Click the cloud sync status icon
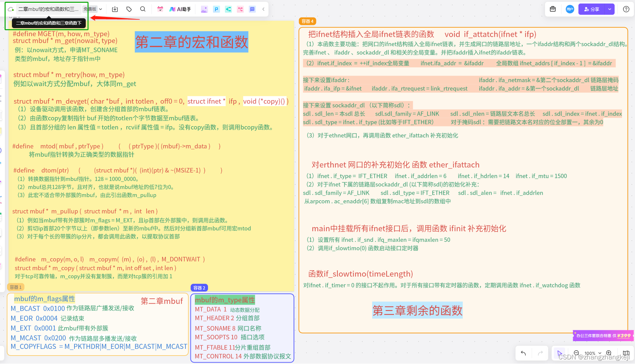Image resolution: width=635 pixels, height=364 pixels. (x=11, y=9)
